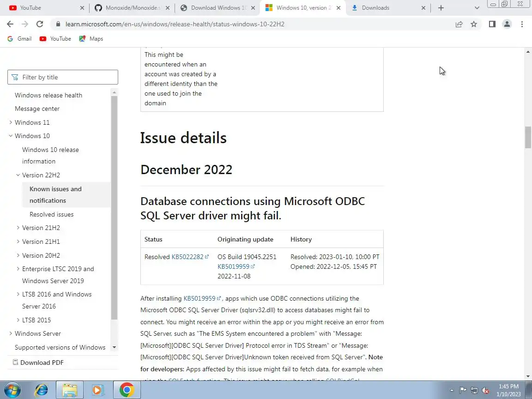The height and width of the screenshot is (399, 532).
Task: Close the Monoxide GitHub tab
Action: [168, 8]
